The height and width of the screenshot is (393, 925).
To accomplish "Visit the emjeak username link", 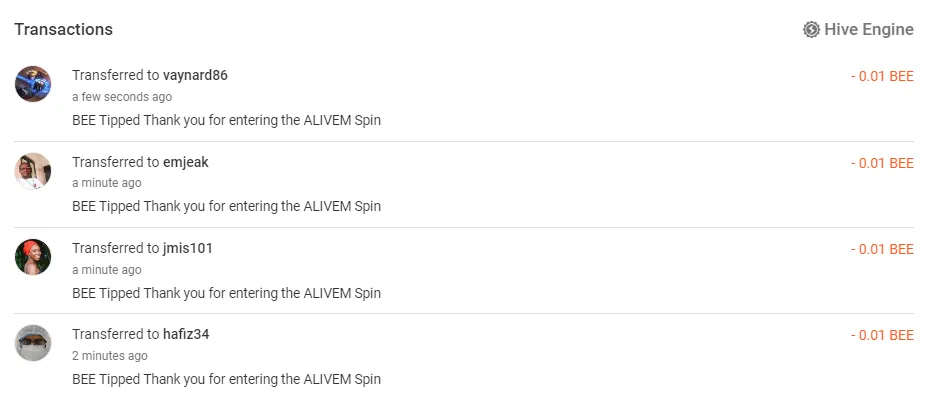I will click(x=186, y=162).
